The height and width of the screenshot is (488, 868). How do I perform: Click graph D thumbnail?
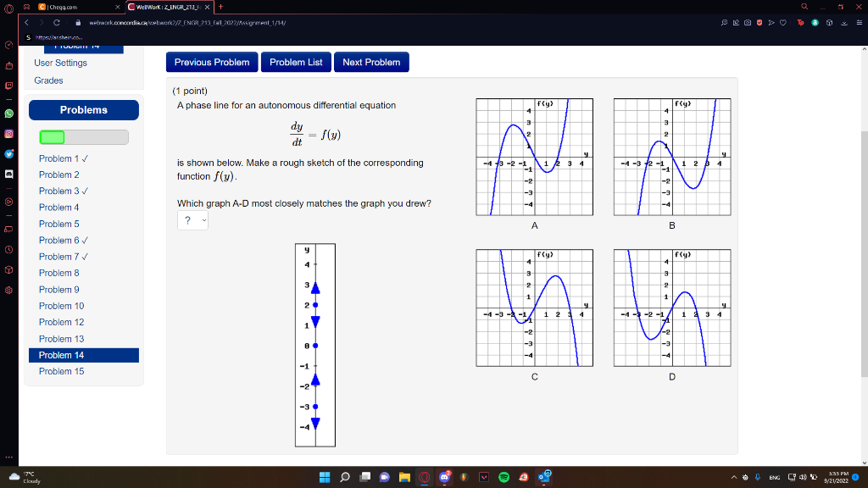(672, 308)
